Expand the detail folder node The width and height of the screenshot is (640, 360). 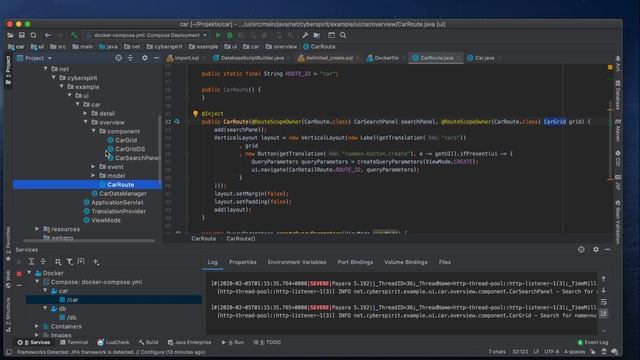click(86, 113)
